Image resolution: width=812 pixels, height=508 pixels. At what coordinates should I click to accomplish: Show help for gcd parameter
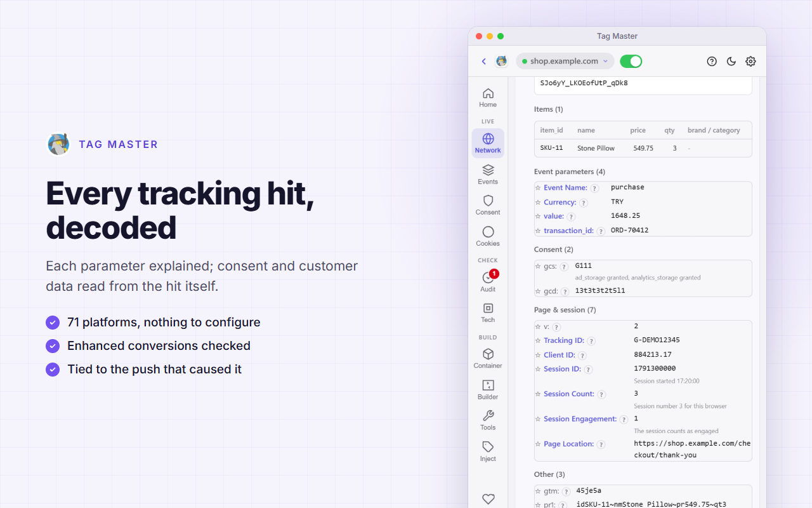pos(565,292)
